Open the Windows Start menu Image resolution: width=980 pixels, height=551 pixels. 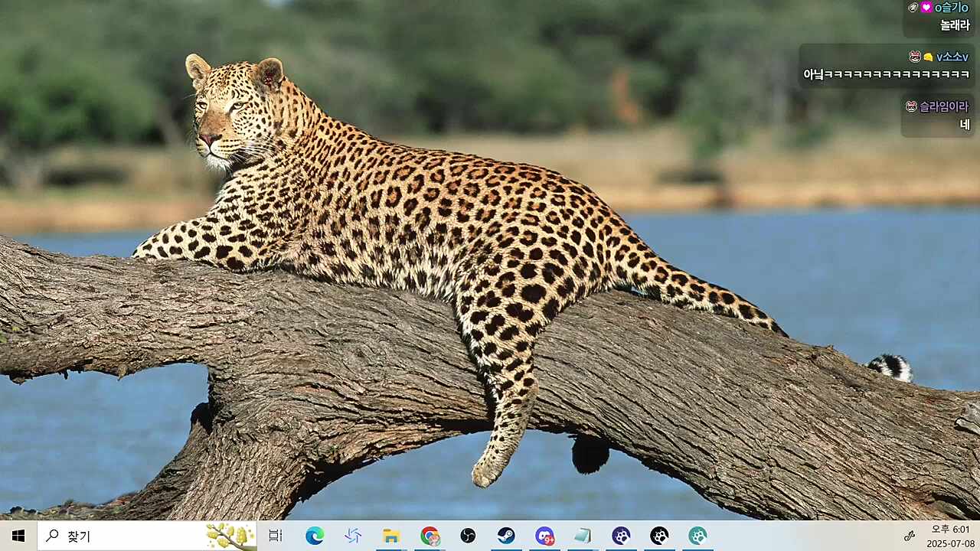[18, 536]
